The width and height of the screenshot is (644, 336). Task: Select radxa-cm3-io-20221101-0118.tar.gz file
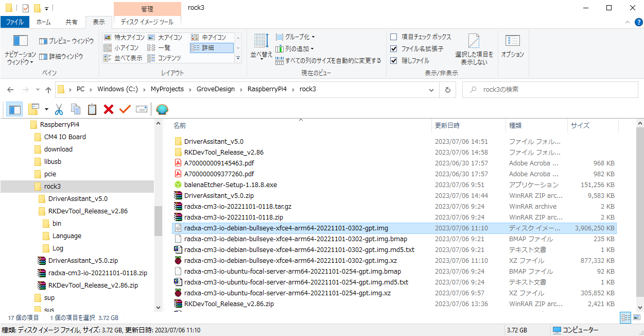coord(238,207)
